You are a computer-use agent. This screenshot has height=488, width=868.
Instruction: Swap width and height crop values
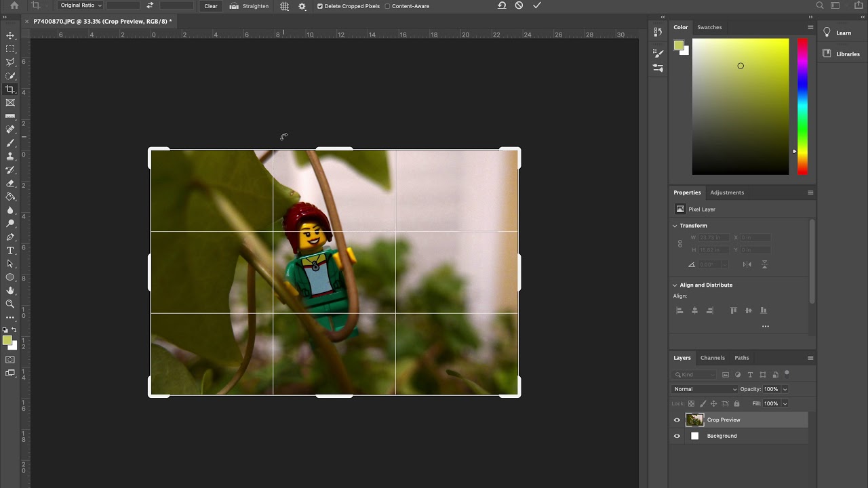[x=150, y=5]
